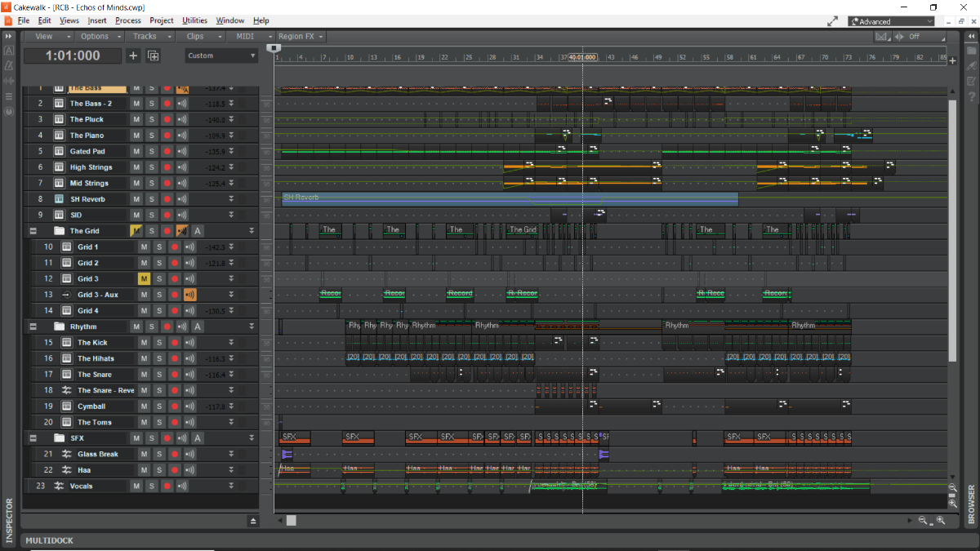Click the Grid 3 - Aux patch point icon
980x551 pixels.
(x=66, y=295)
